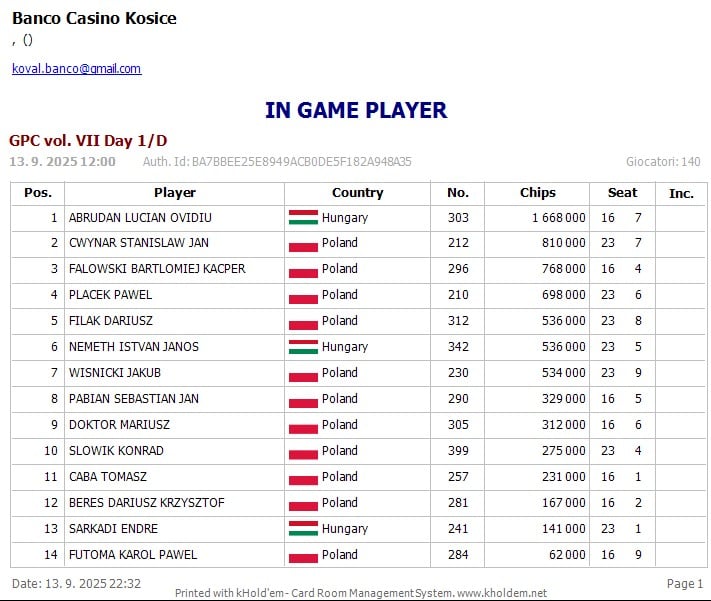Click the Poland flag in CWYNAR STANISLAW JAN row
711x601 pixels.
tap(303, 243)
